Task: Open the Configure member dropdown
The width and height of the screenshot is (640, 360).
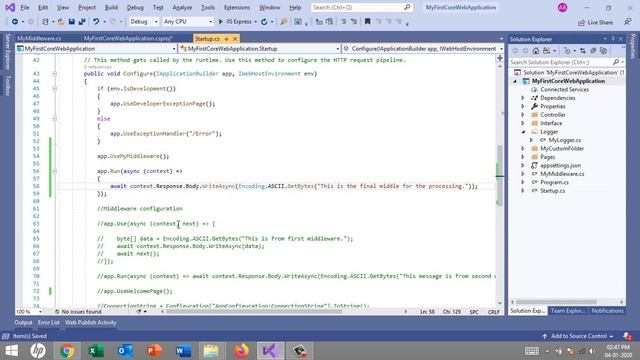Action: click(423, 49)
